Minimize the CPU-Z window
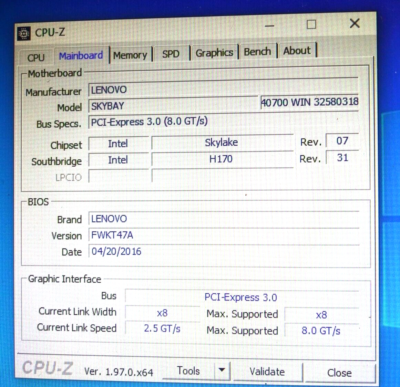The width and height of the screenshot is (400, 387). [270, 26]
